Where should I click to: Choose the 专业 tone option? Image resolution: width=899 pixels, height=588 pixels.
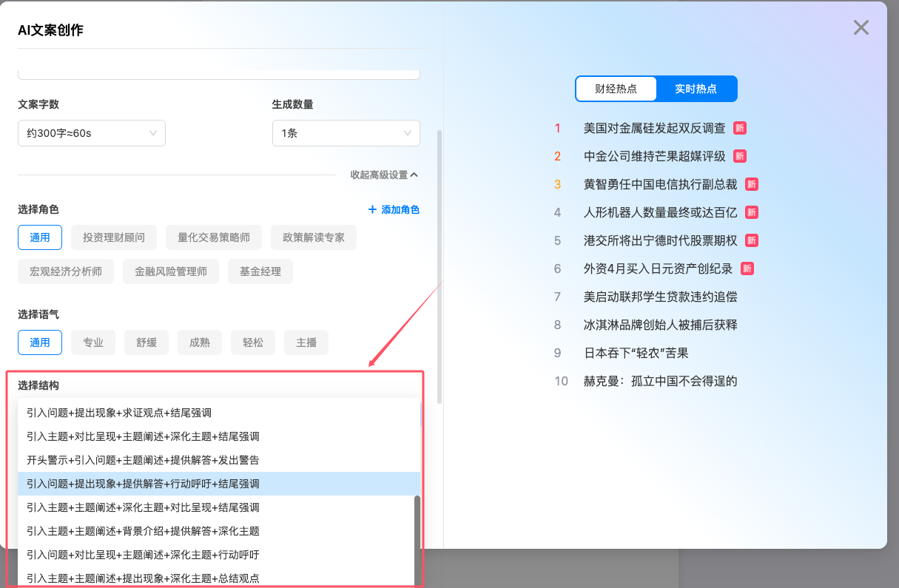93,342
